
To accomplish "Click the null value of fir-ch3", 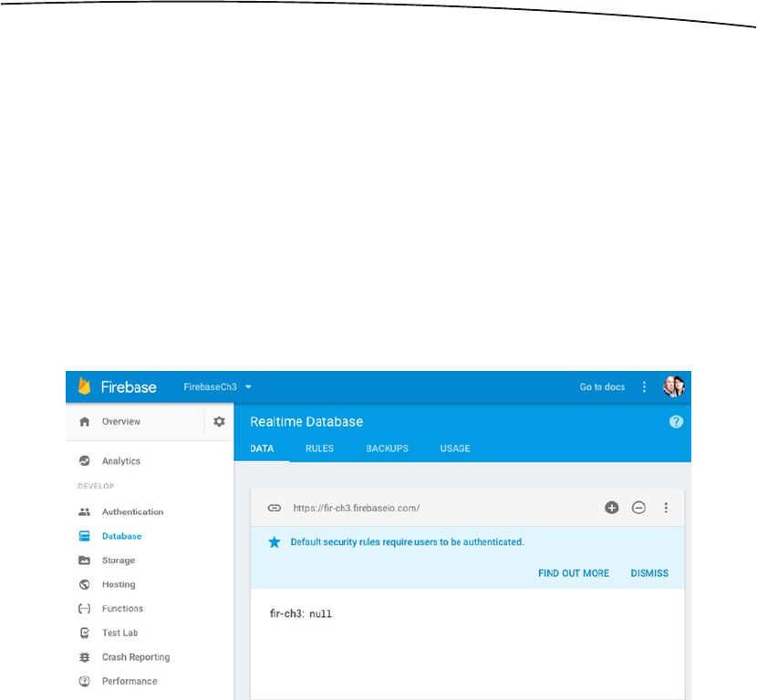I will pos(320,614).
